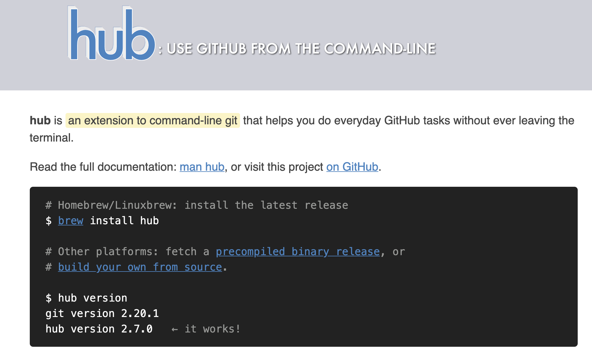The height and width of the screenshot is (364, 592).
Task: Click the "hub version 2.7.0" output text
Action: (x=99, y=329)
